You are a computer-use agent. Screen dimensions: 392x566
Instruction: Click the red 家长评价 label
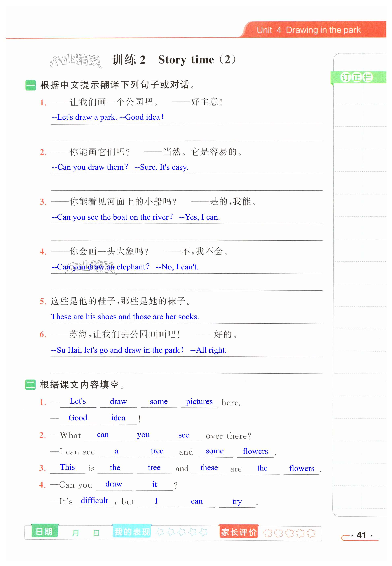tap(239, 532)
